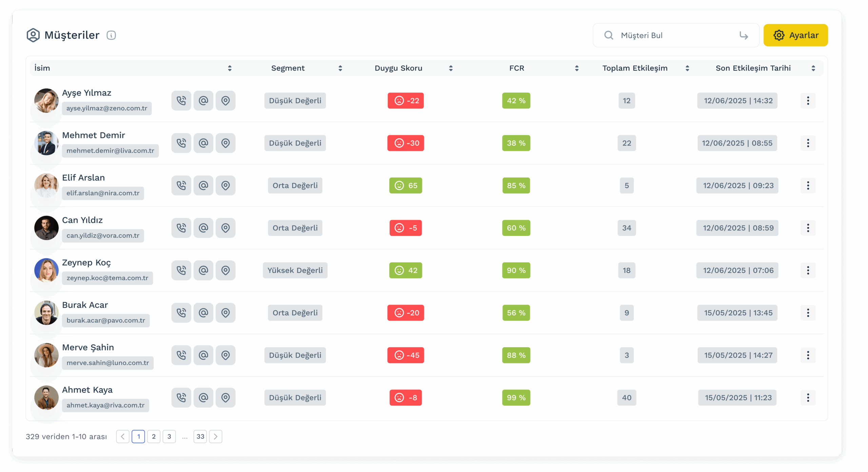Open three-dot menu for Merve Şahin
Image resolution: width=868 pixels, height=472 pixels.
pos(808,355)
